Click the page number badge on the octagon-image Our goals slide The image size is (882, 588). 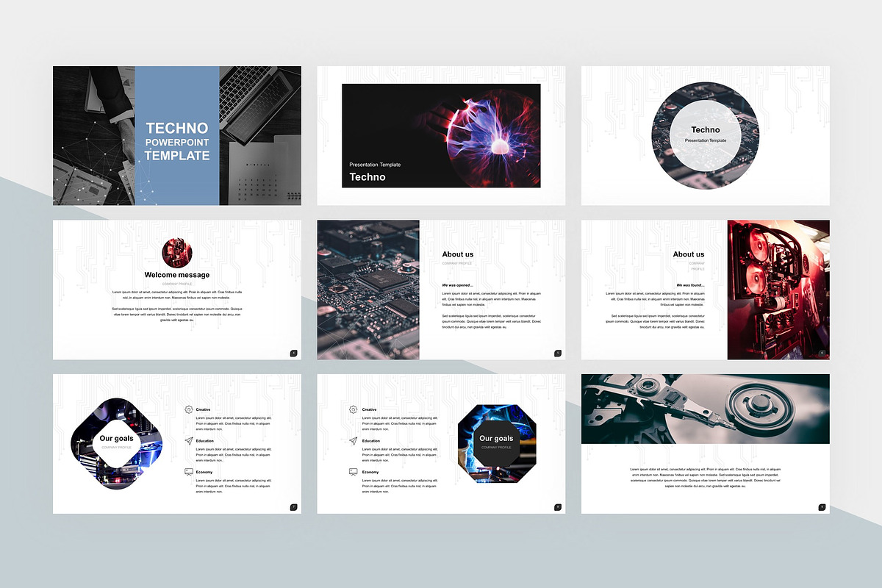(558, 506)
